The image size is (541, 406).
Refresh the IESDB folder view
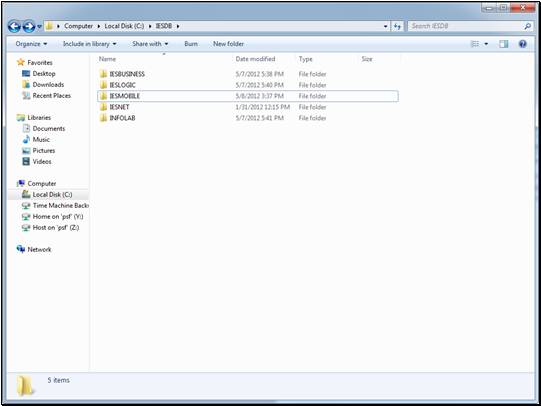point(397,26)
